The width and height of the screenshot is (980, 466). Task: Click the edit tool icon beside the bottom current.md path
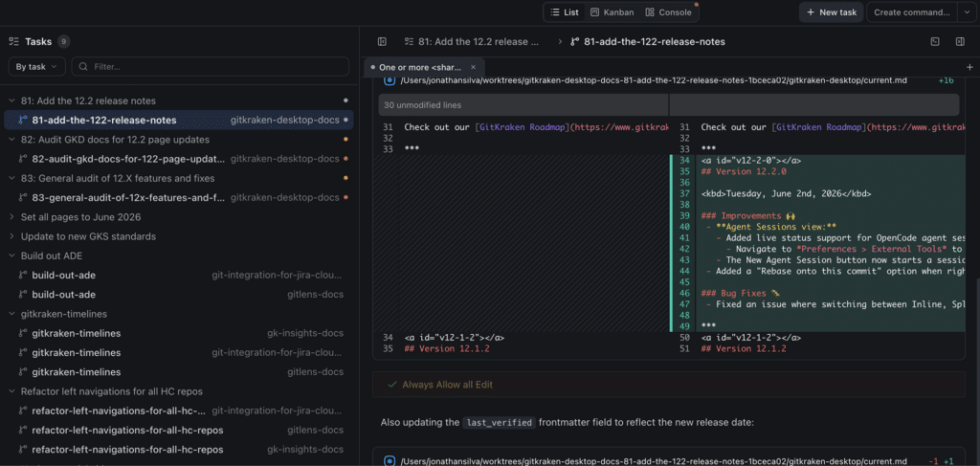pyautogui.click(x=390, y=461)
